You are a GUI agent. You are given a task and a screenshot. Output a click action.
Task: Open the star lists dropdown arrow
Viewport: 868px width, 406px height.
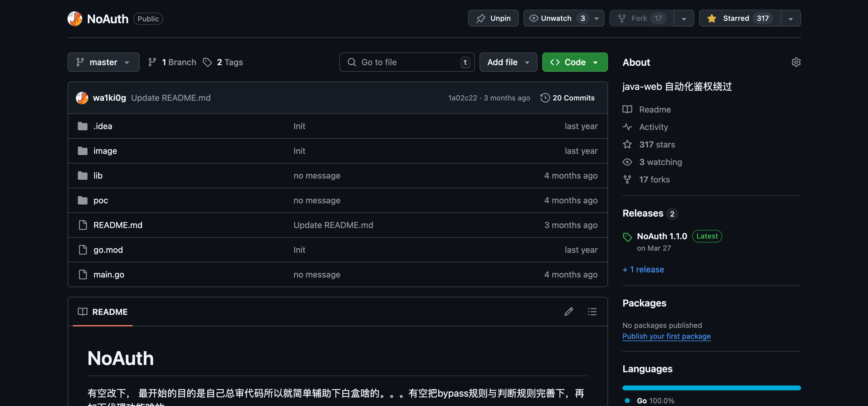click(x=790, y=18)
